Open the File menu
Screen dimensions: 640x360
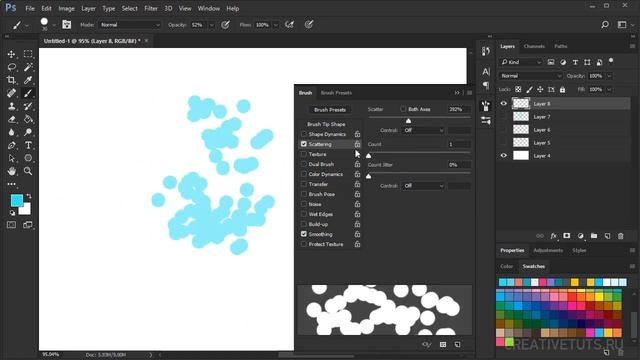coord(30,8)
